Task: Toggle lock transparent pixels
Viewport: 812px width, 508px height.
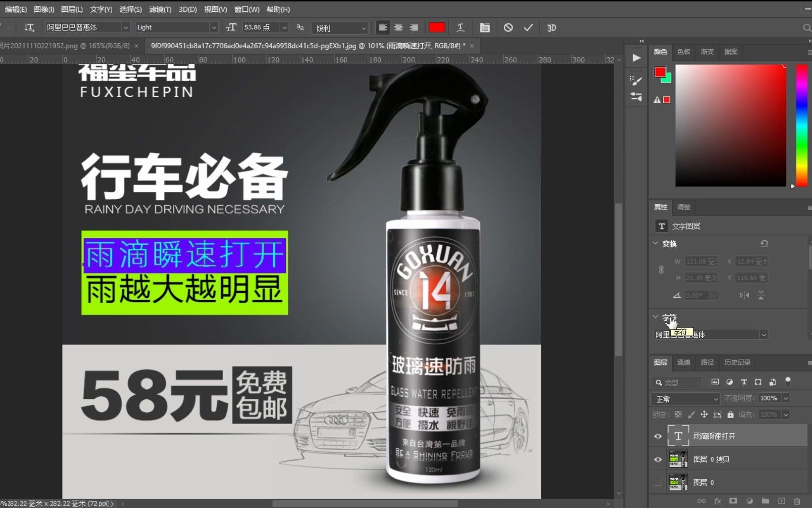Action: tap(678, 414)
